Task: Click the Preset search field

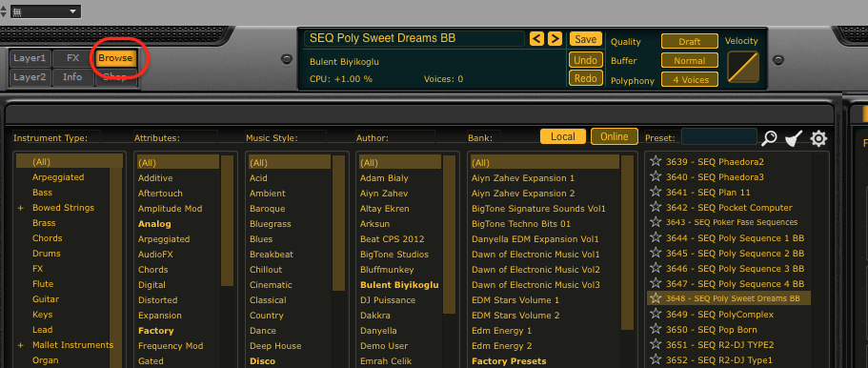Action: 719,136
